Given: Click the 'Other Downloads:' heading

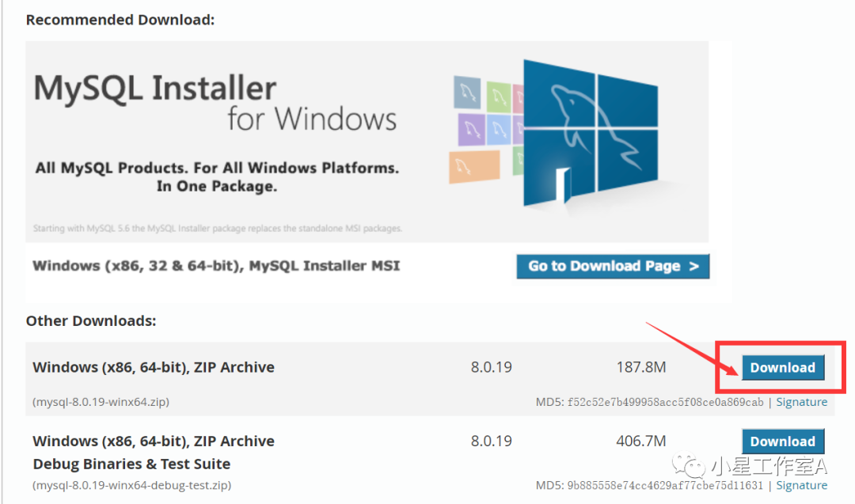Looking at the screenshot, I should (x=91, y=321).
